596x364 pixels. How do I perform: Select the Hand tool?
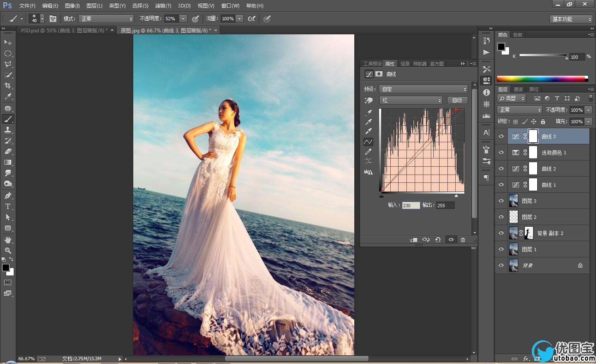pos(7,240)
